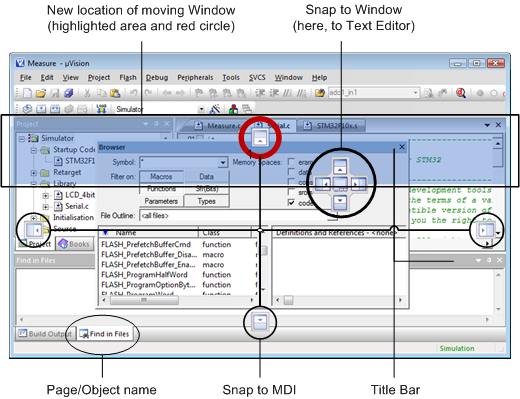Click the Undo arrow icon

134,93
